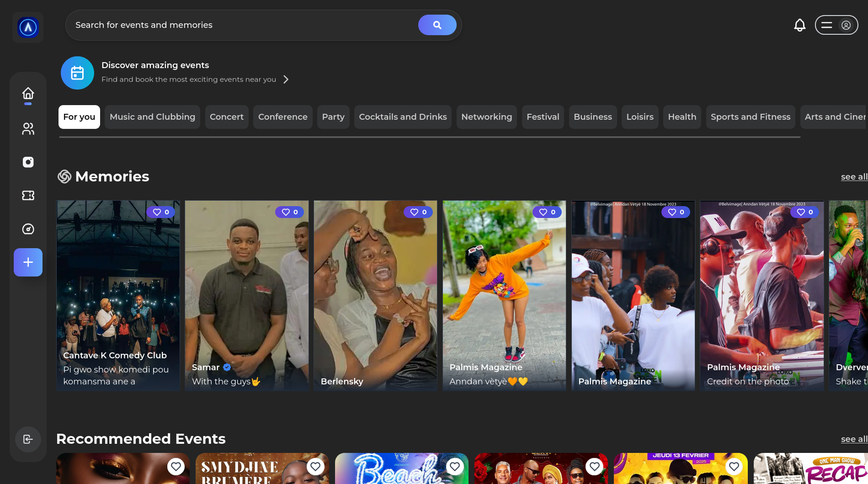The height and width of the screenshot is (484, 868).
Task: Expand Discover amazing events chevron
Action: (x=286, y=80)
